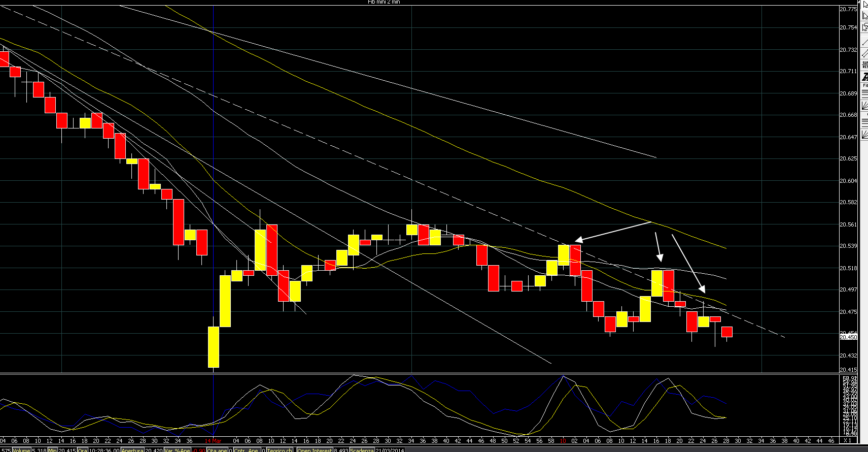868x452 pixels.
Task: Click the 20.582 price axis label
Action: point(848,202)
